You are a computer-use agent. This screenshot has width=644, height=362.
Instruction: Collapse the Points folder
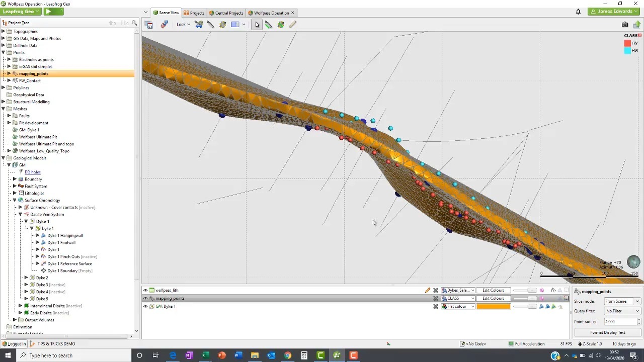(4, 52)
